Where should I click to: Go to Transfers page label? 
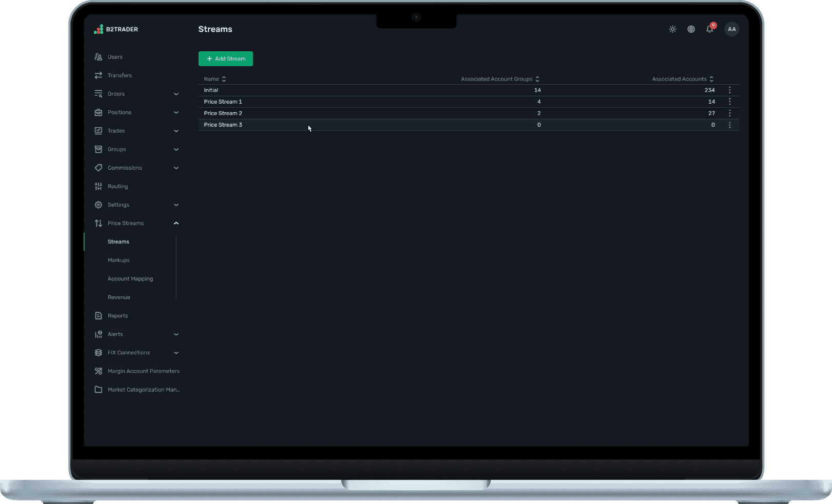pyautogui.click(x=120, y=75)
